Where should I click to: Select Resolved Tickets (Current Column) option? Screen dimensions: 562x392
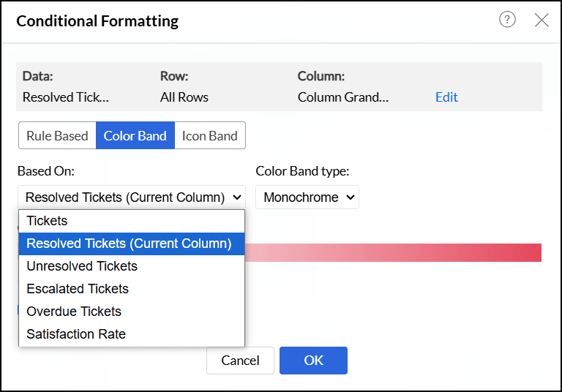(x=129, y=244)
